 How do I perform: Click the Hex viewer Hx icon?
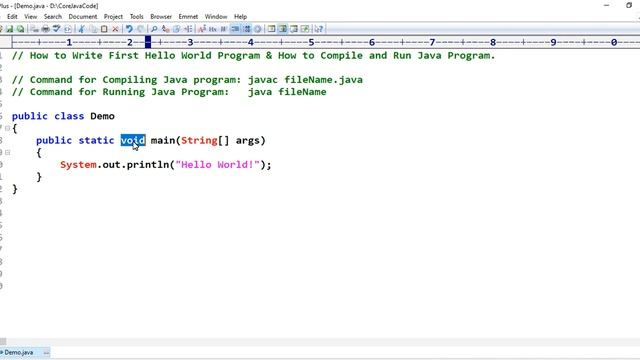213,29
